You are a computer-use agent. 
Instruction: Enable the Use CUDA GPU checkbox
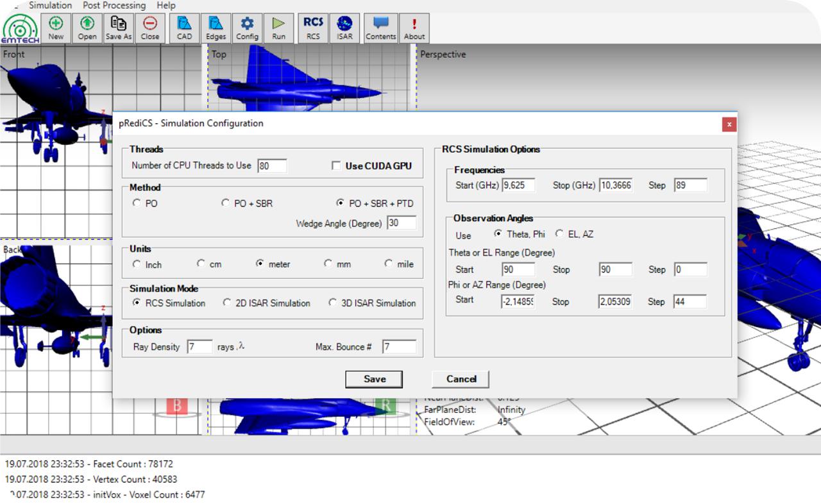point(336,166)
